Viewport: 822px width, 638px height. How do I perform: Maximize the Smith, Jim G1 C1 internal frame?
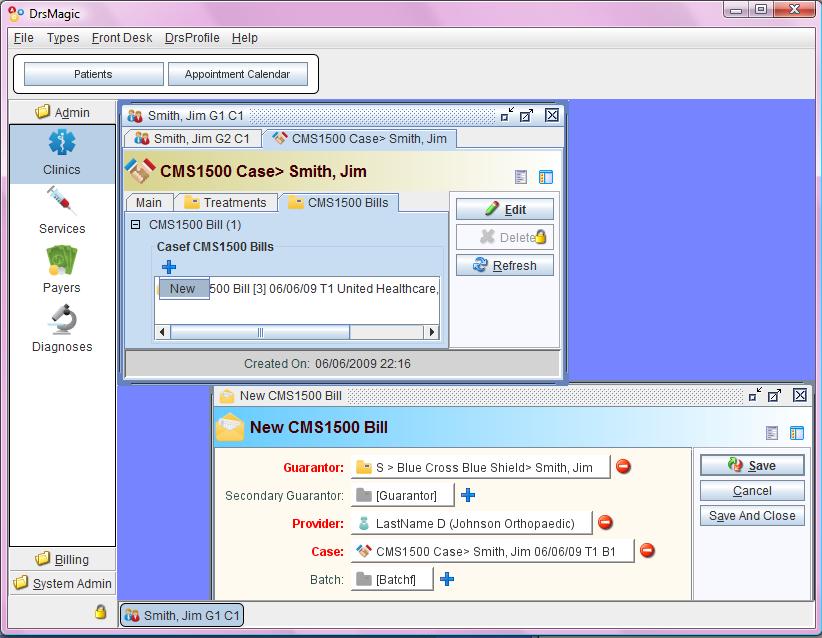click(x=526, y=115)
